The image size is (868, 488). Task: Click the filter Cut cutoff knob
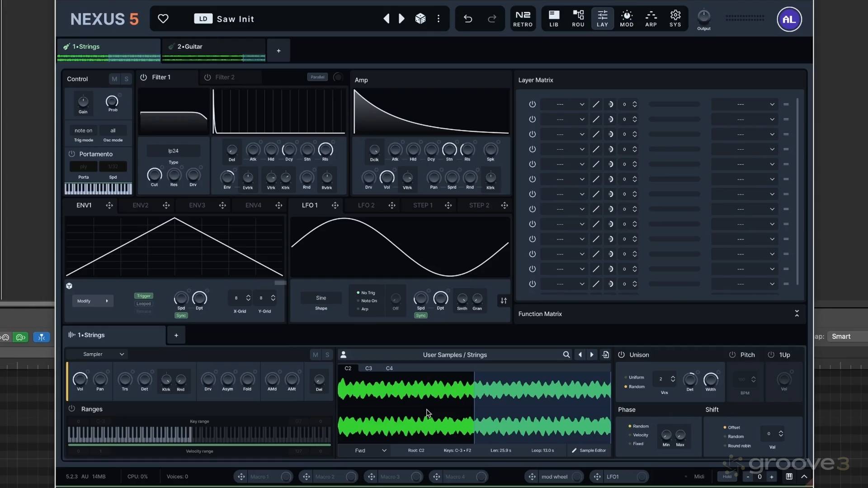(154, 174)
